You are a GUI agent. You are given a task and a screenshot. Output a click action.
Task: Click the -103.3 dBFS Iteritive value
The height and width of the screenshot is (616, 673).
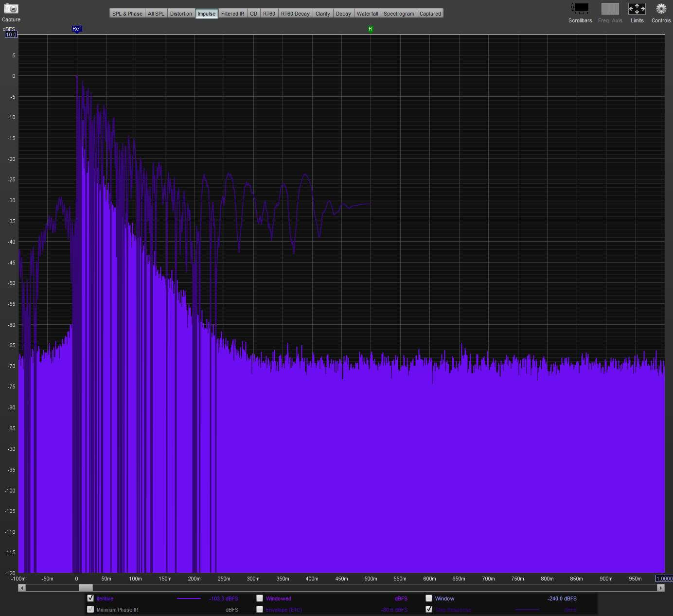point(224,598)
